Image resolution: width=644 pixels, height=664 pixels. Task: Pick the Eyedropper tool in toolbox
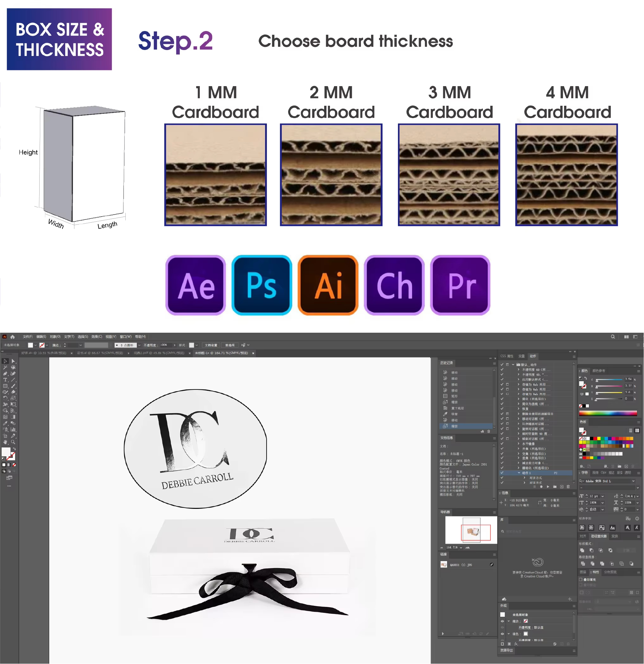click(x=5, y=423)
